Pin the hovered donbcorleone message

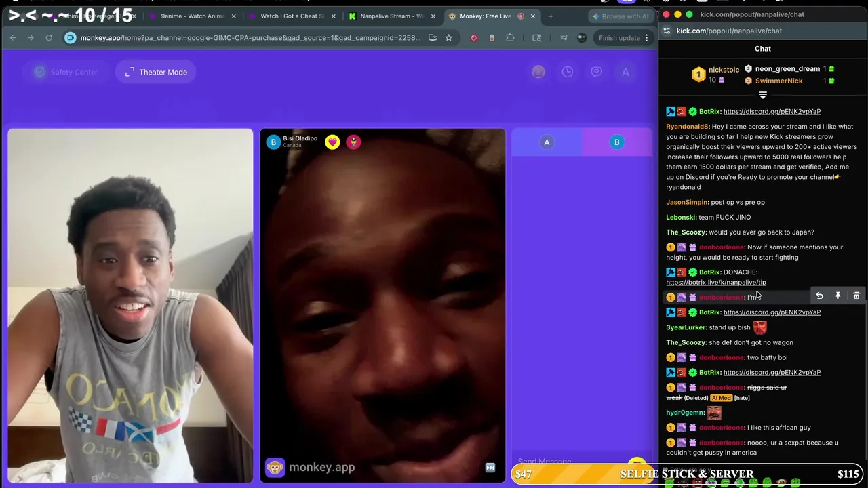click(837, 296)
